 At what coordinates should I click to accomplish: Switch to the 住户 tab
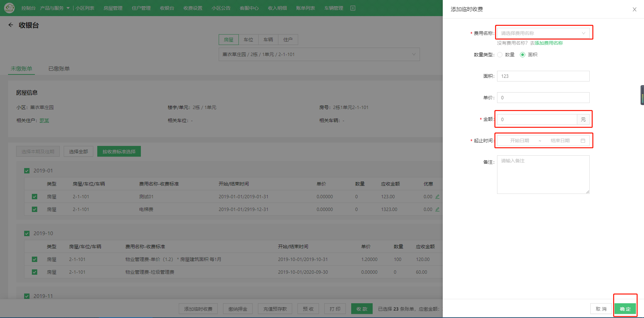(288, 40)
